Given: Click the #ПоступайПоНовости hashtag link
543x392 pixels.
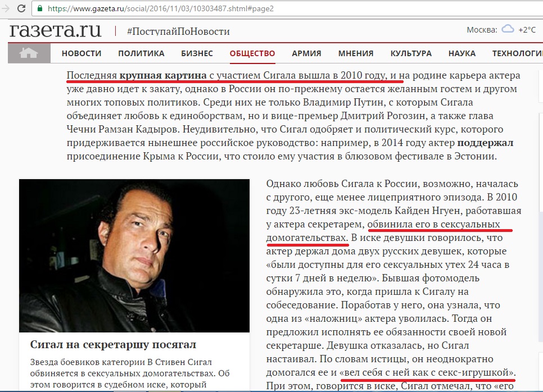Looking at the screenshot, I should (178, 31).
